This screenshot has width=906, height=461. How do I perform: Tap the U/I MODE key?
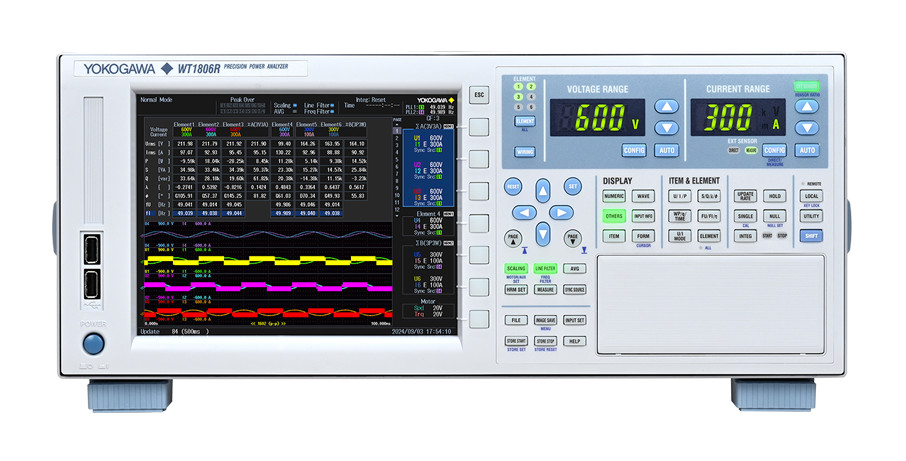coord(680,236)
